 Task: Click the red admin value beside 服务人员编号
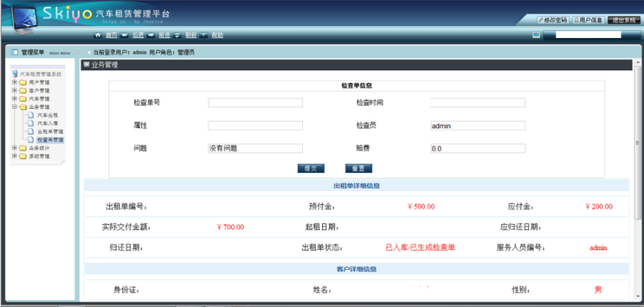point(598,248)
